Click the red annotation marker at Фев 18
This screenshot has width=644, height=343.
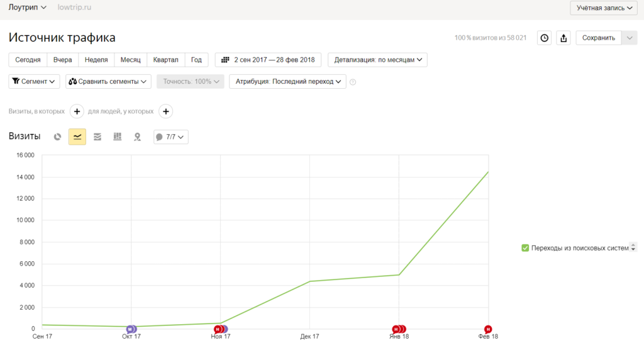488,329
